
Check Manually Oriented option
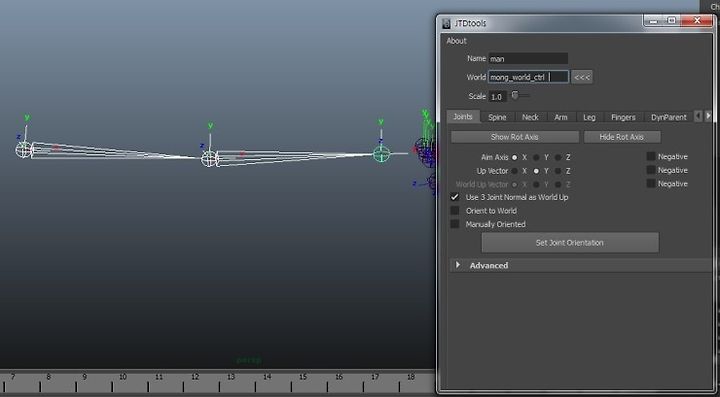(455, 224)
